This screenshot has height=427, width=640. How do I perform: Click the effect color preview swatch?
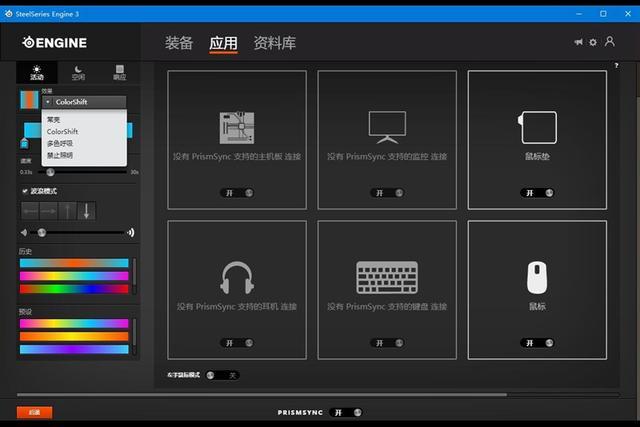click(29, 100)
